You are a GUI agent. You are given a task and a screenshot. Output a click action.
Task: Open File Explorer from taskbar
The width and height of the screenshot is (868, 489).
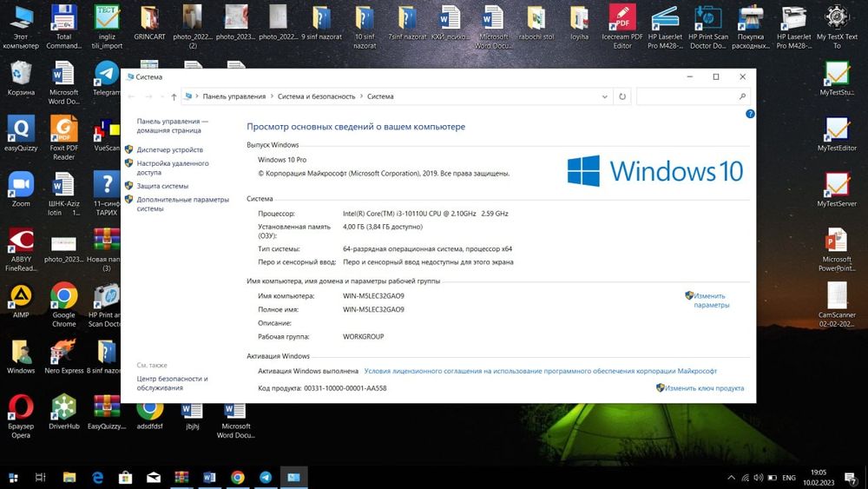(69, 477)
